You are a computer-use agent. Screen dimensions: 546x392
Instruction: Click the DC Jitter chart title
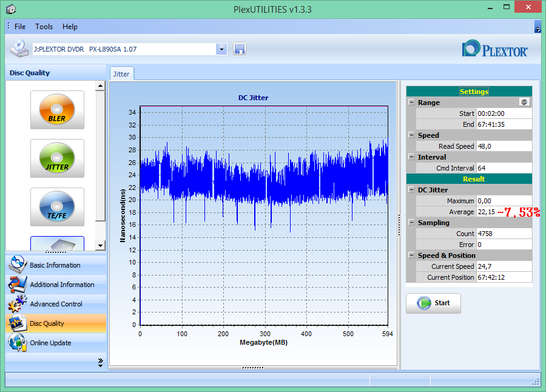[253, 98]
